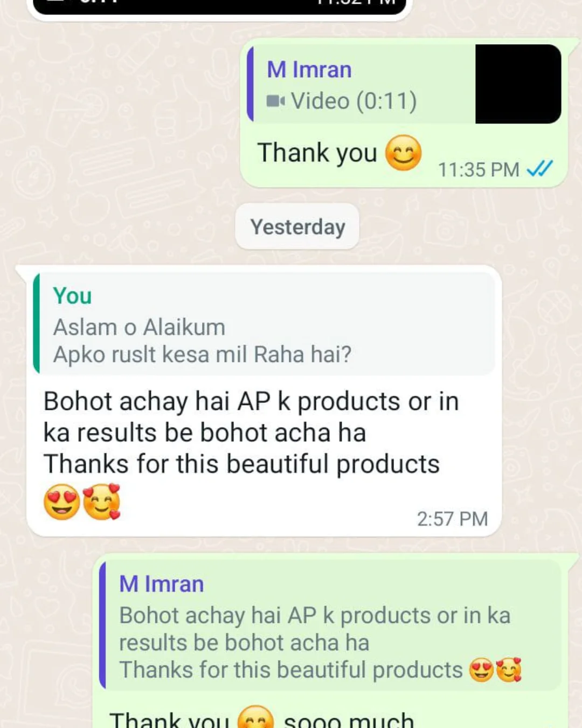Tap the hearts-face emoji in bottom quoted reply
Screen dimensions: 582x728
(x=509, y=670)
